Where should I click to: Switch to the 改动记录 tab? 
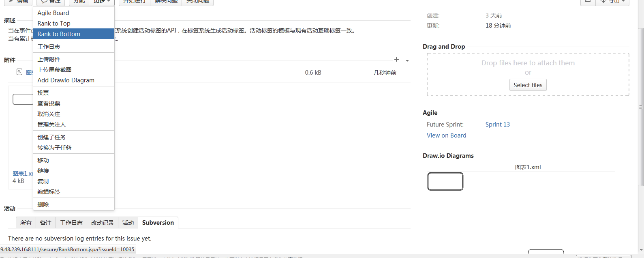(x=103, y=223)
